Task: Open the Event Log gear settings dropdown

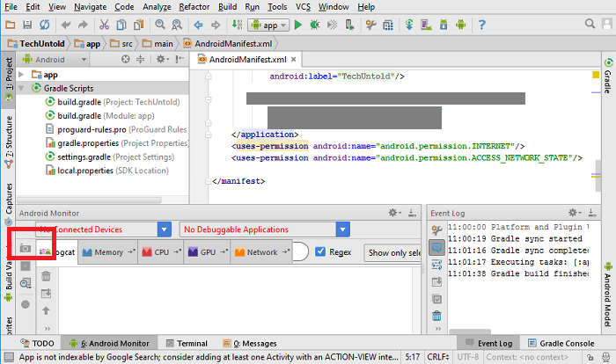Action: (575, 213)
